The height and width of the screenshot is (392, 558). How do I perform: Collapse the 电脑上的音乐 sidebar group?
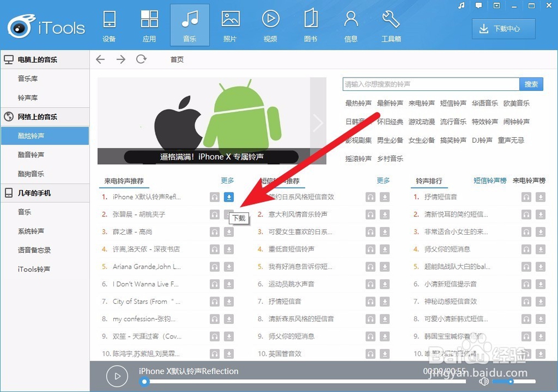[x=45, y=60]
